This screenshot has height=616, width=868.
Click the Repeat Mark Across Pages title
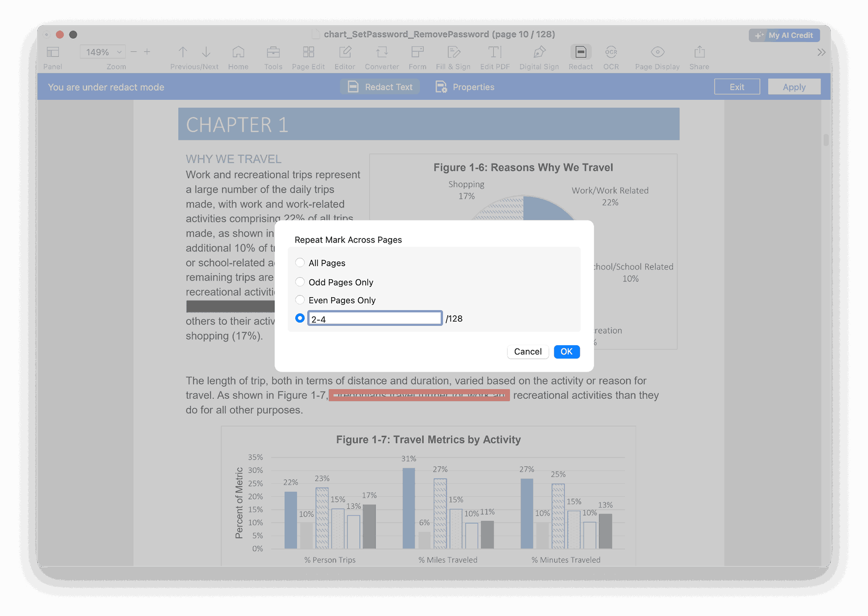point(348,240)
